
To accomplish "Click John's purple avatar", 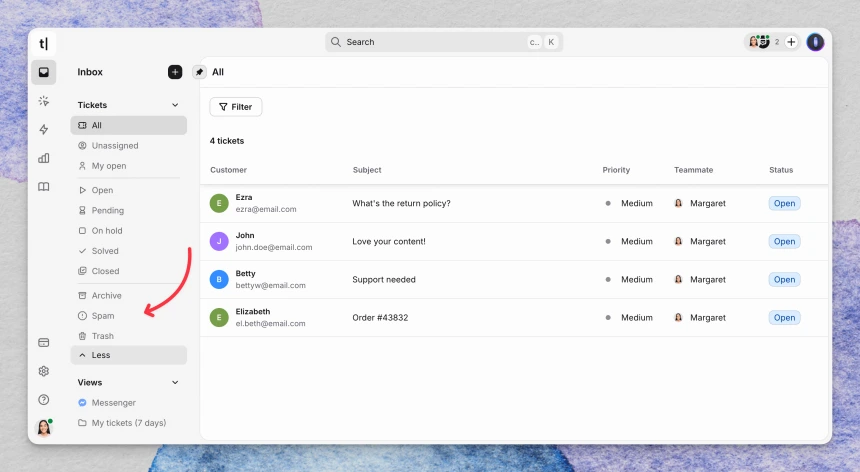I will tap(219, 241).
